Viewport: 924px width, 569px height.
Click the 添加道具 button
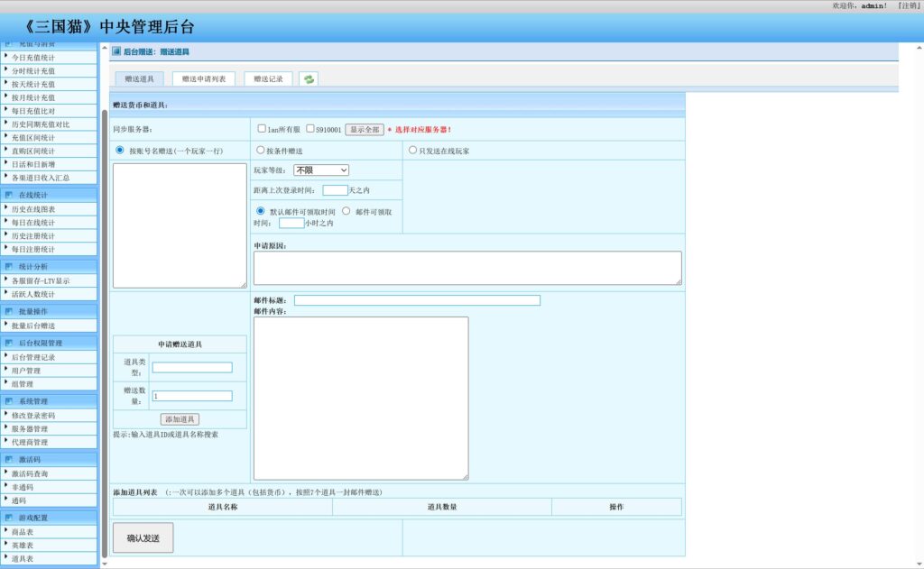(180, 419)
